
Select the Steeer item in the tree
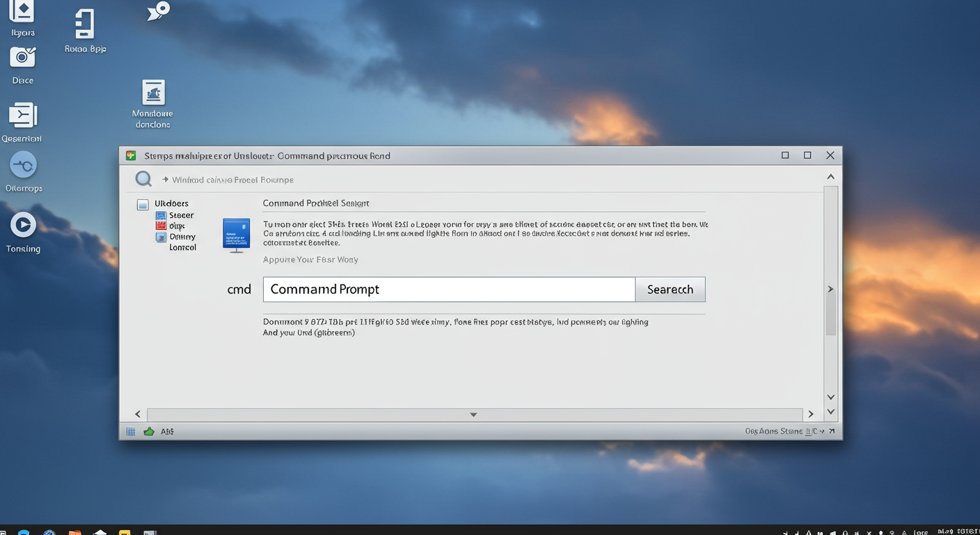pos(181,215)
